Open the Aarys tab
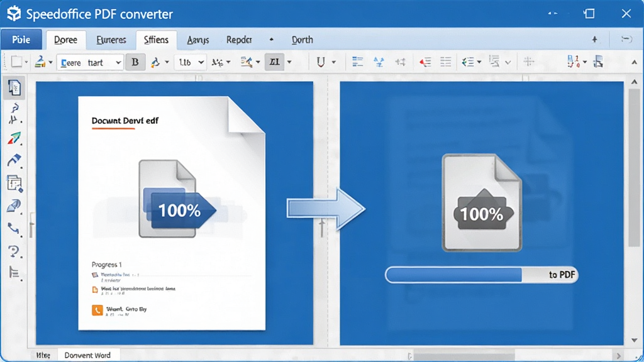The height and width of the screenshot is (362, 644). (198, 40)
